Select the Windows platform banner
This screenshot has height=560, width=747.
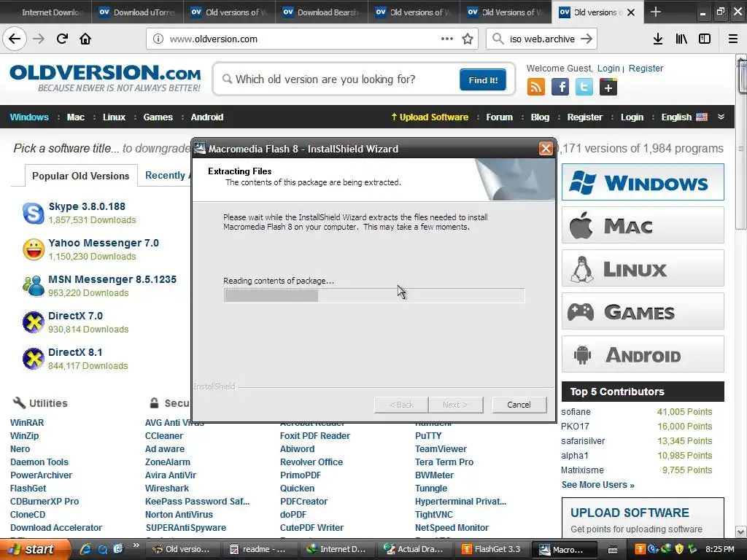[x=643, y=182]
